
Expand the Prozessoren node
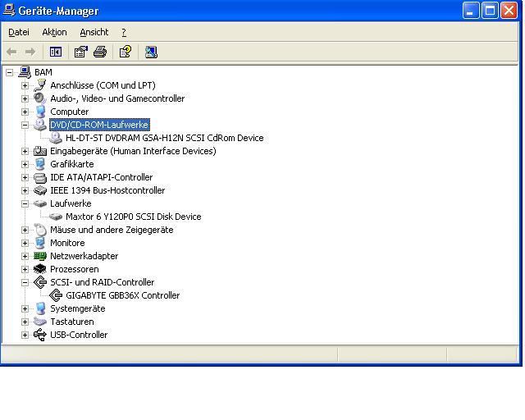pyautogui.click(x=25, y=269)
